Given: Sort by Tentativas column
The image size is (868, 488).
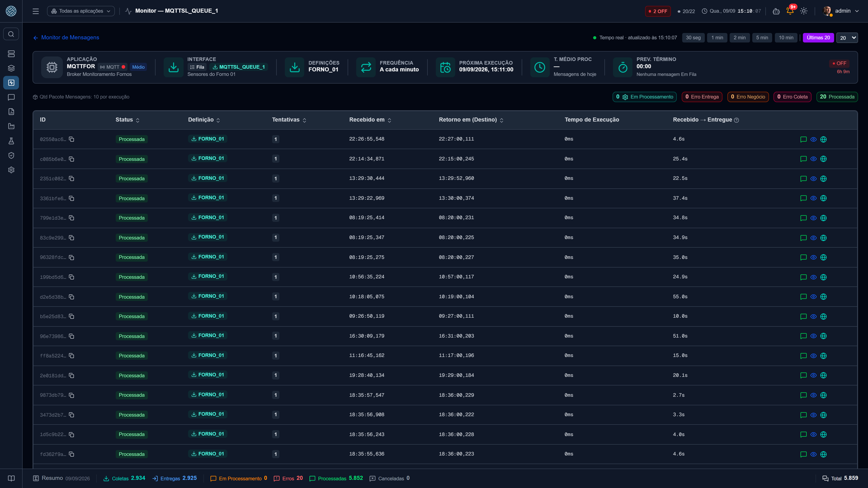Looking at the screenshot, I should coord(289,120).
